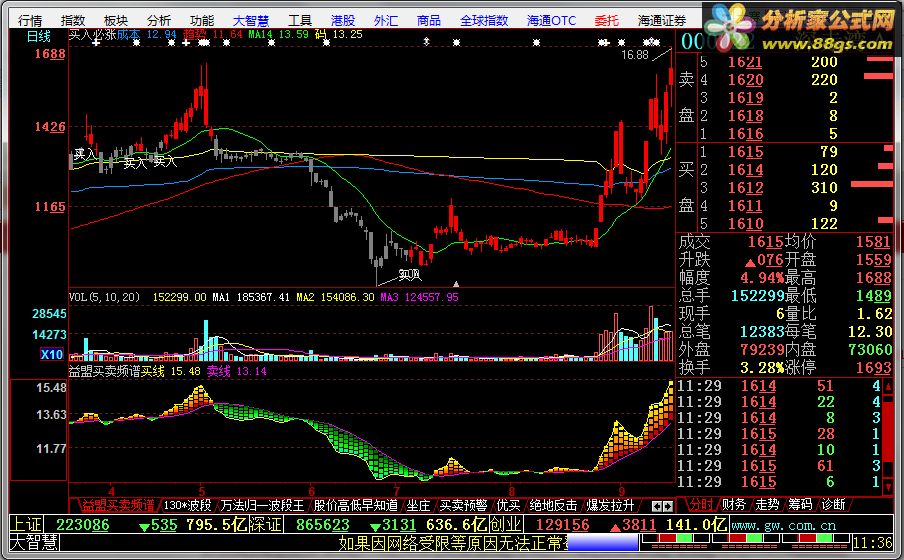Image resolution: width=904 pixels, height=560 pixels.
Task: Click the 外盘 value 79239
Action: (x=762, y=349)
